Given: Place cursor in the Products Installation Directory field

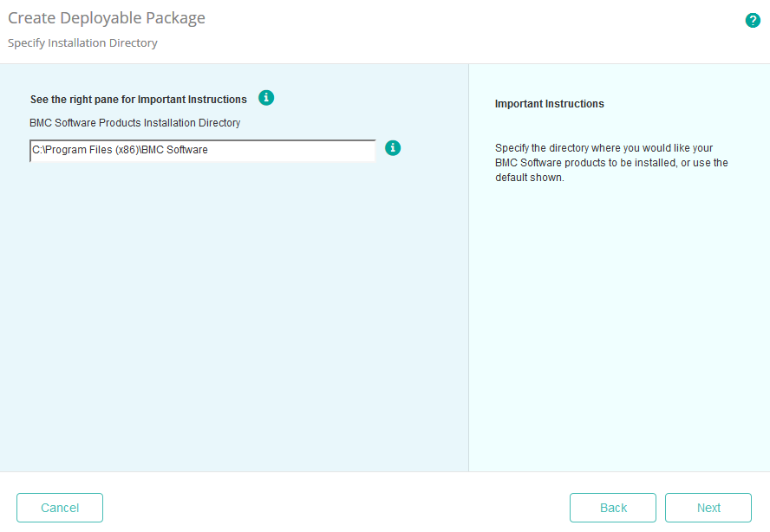Looking at the screenshot, I should pos(202,150).
